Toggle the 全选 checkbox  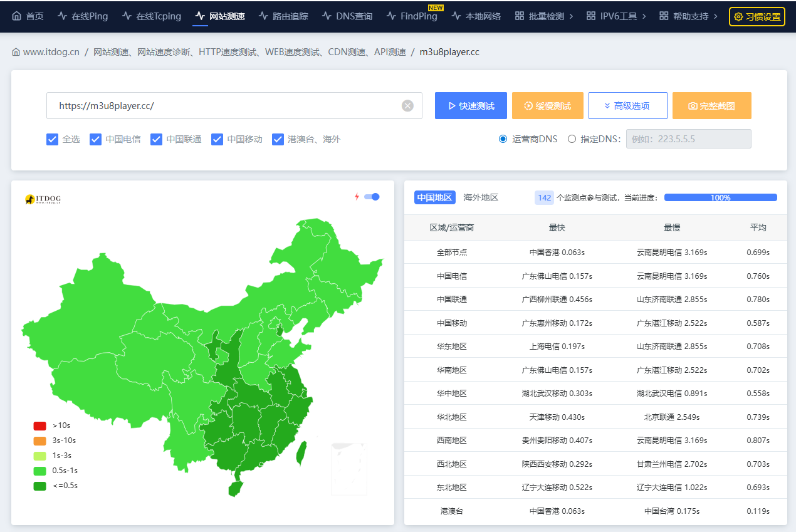(x=53, y=139)
